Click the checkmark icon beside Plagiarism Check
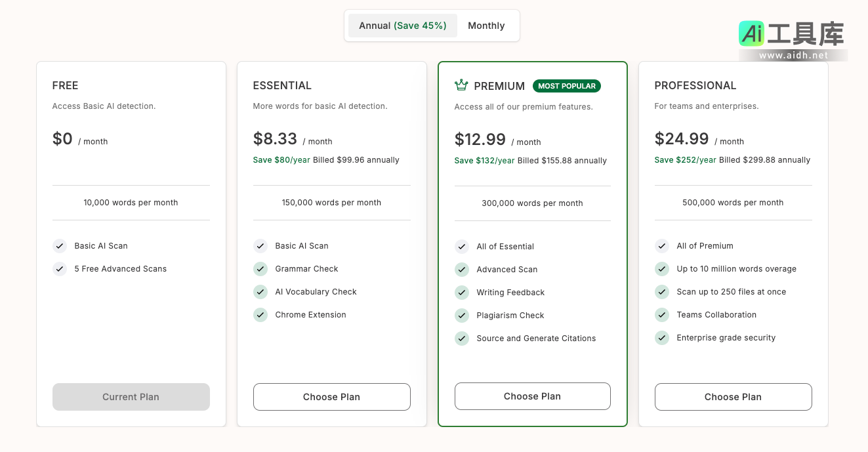868x452 pixels. [x=462, y=316]
